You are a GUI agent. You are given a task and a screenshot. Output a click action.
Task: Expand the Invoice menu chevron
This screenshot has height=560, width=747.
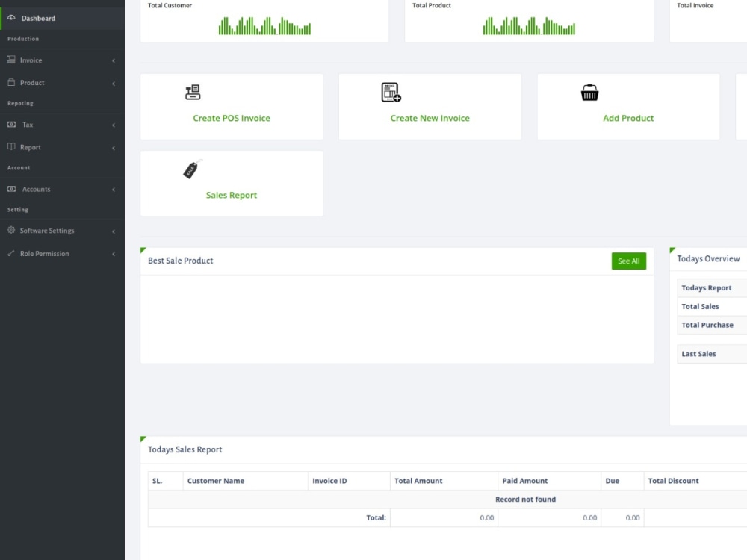(114, 60)
